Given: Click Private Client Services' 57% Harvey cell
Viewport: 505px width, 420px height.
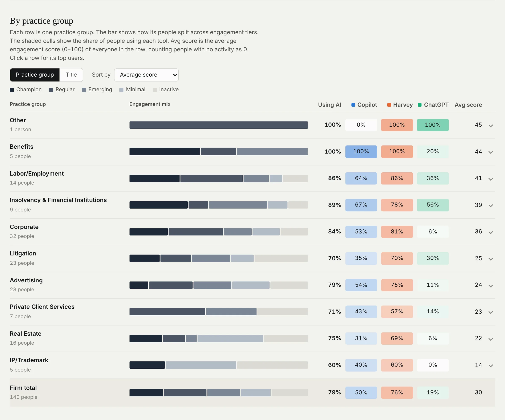Looking at the screenshot, I should tap(397, 312).
